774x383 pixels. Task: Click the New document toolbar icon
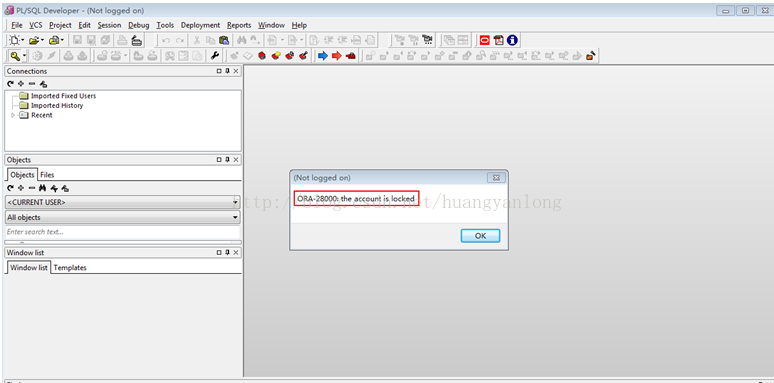click(x=14, y=40)
